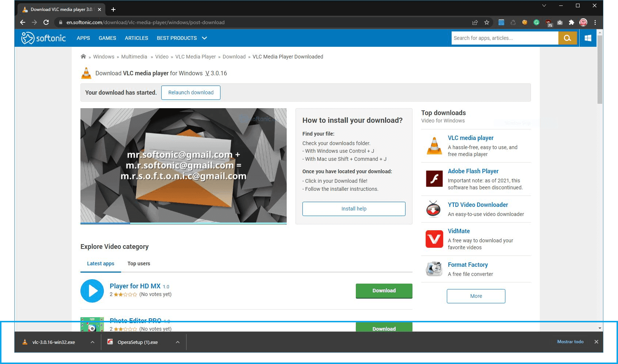Bookmark this page with the star icon

click(x=486, y=22)
